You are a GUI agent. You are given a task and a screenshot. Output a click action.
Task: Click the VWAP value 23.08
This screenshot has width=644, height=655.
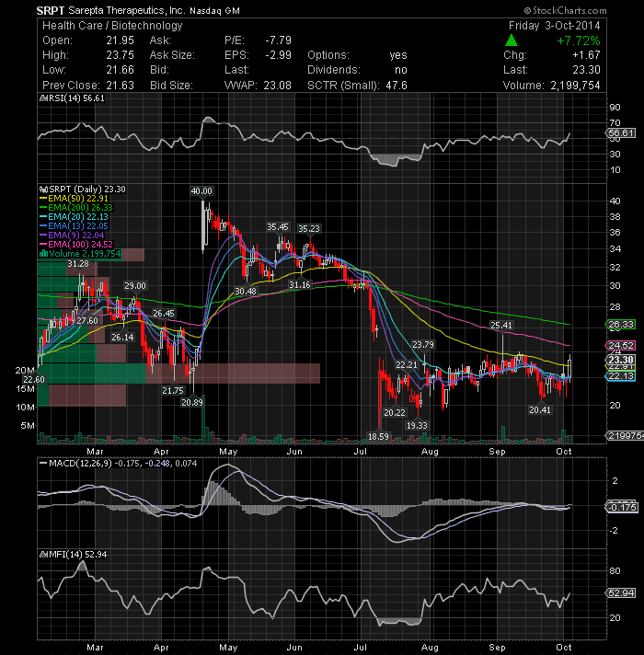click(x=277, y=86)
